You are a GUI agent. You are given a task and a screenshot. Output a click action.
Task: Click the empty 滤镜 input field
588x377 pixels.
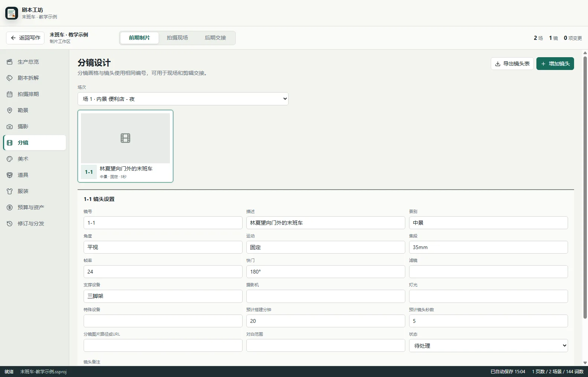(489, 272)
